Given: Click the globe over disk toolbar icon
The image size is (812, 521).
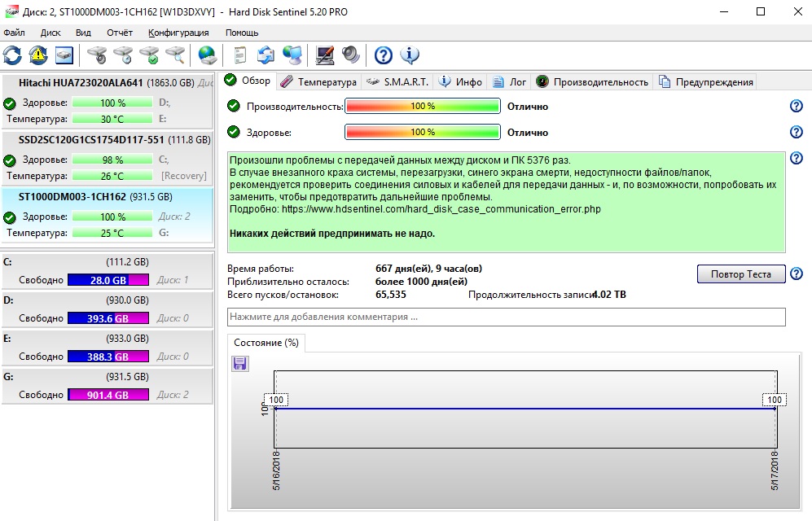Looking at the screenshot, I should (x=208, y=55).
